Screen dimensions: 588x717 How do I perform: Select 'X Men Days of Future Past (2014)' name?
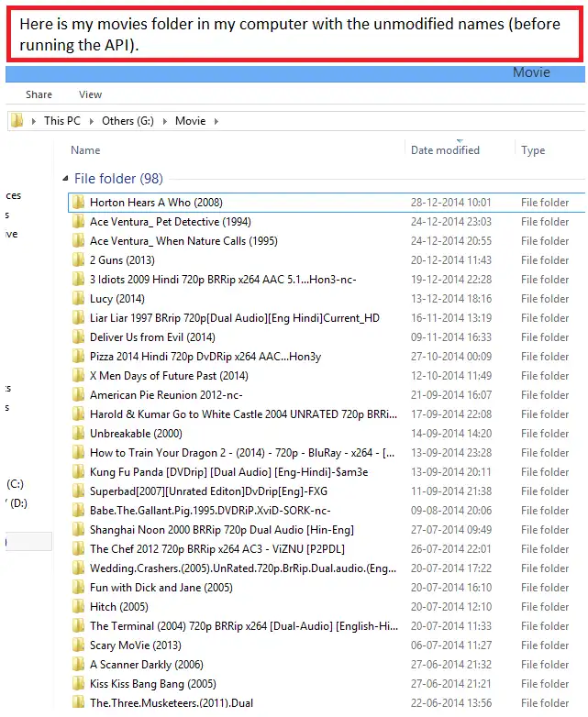pos(169,375)
